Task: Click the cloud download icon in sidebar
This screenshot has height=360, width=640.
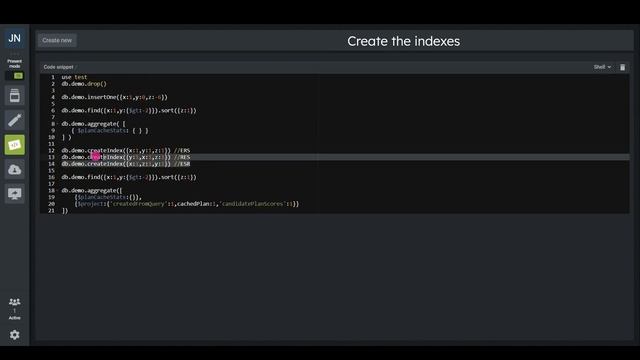Action: click(x=15, y=169)
